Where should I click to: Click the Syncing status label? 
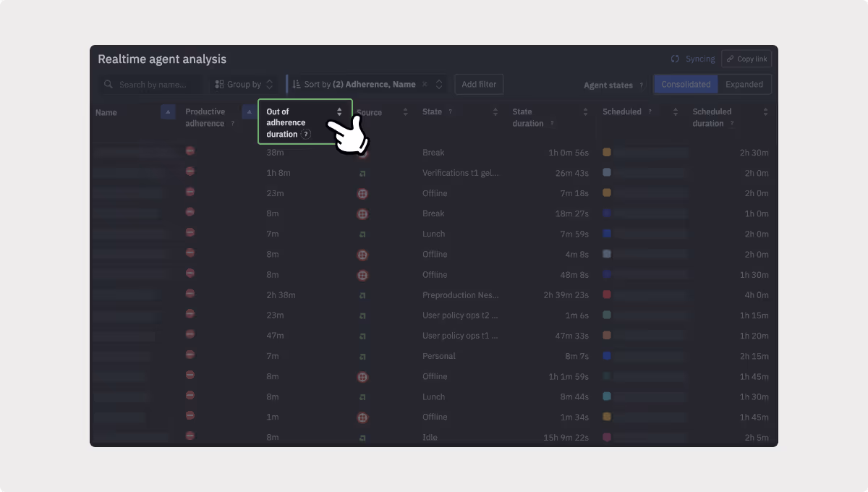point(700,59)
